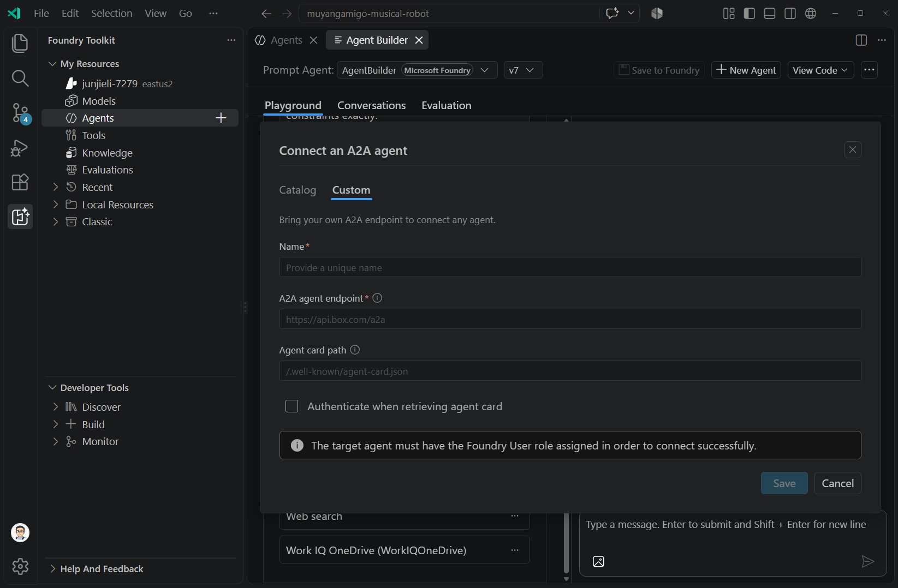Expand the Build tree node
Screen dimensions: 898x588
click(56, 424)
